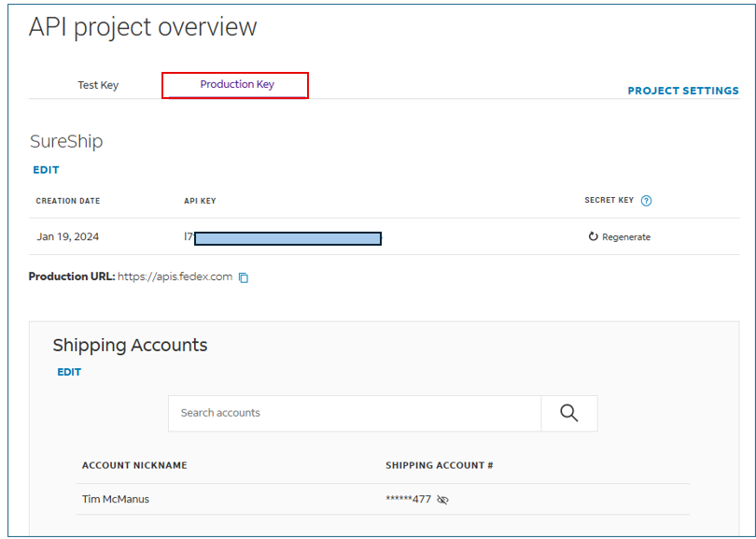This screenshot has width=756, height=539.
Task: Open PROJECT SETTINGS
Action: coord(682,91)
